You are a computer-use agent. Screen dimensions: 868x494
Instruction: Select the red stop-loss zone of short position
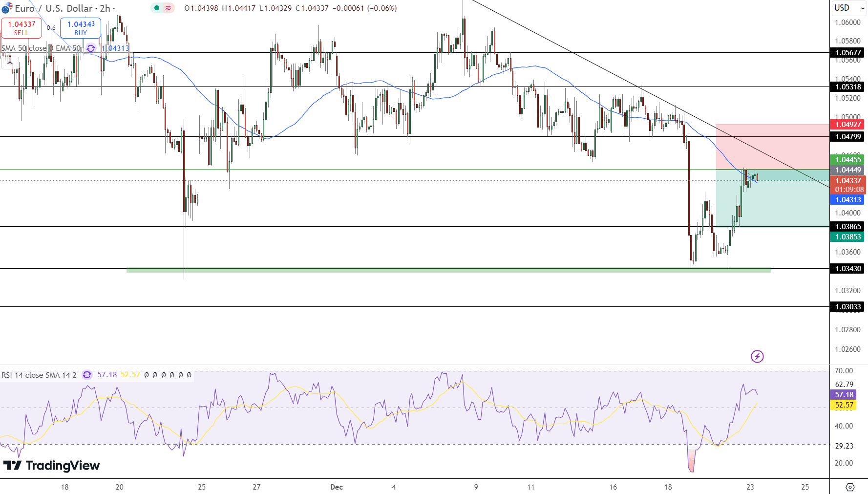[x=772, y=147]
